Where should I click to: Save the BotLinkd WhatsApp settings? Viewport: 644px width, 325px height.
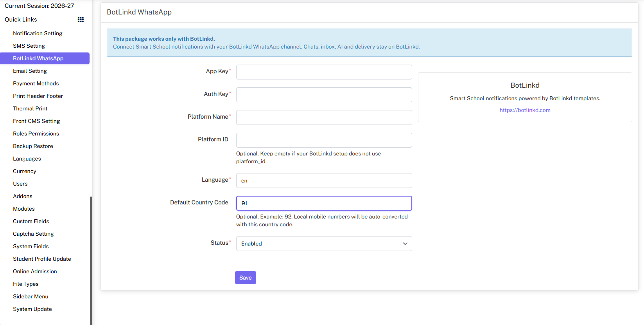point(246,278)
